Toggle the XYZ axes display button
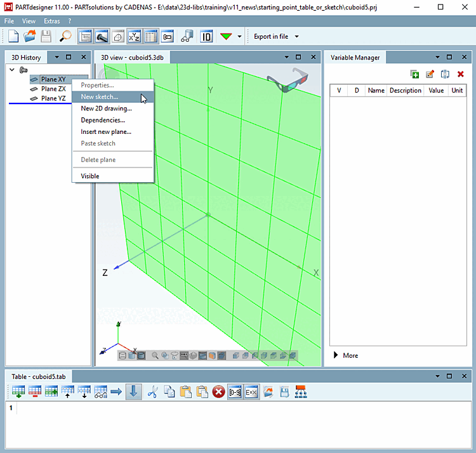Viewport: 476px width, 453px height. click(135, 37)
